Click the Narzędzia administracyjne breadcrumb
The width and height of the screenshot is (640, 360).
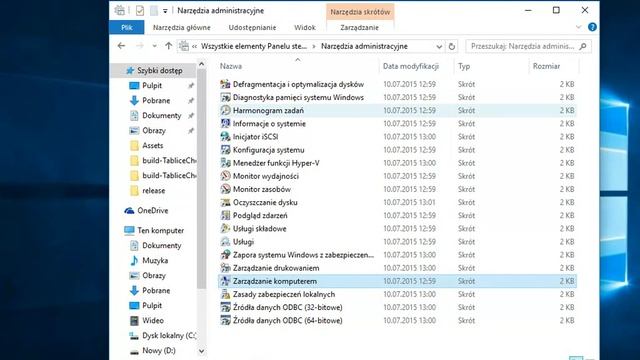(x=364, y=47)
